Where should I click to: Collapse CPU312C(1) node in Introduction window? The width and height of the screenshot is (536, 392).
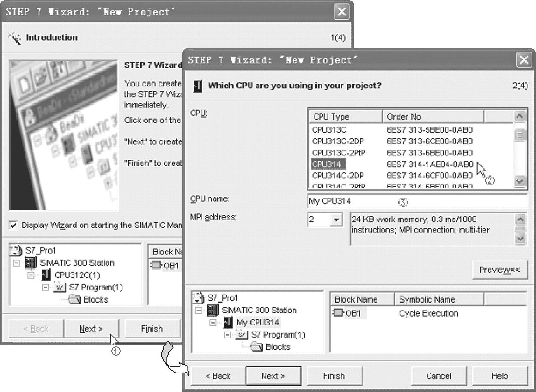pyautogui.click(x=31, y=275)
